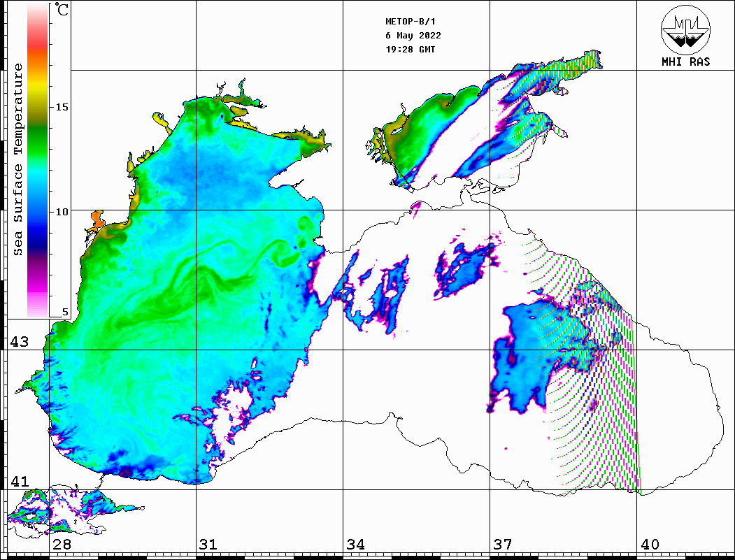Click the °C unit label on legend
This screenshot has width=735, height=560.
point(62,9)
